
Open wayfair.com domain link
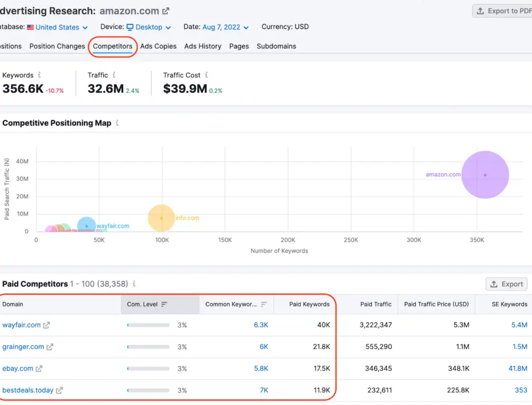click(22, 325)
